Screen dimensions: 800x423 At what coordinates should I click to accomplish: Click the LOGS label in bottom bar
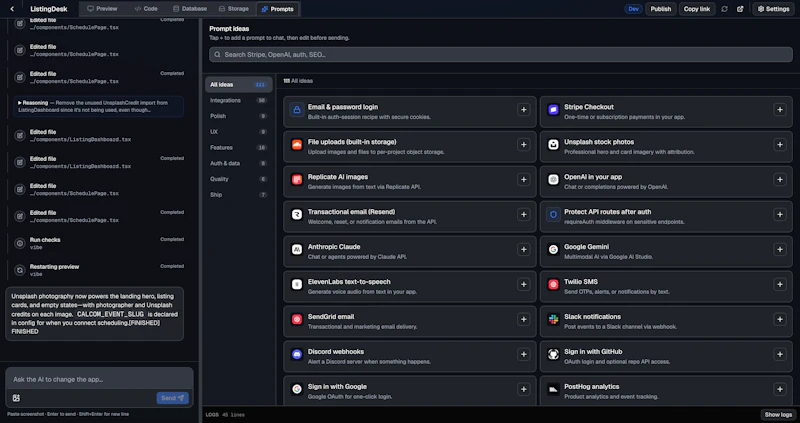click(x=212, y=415)
